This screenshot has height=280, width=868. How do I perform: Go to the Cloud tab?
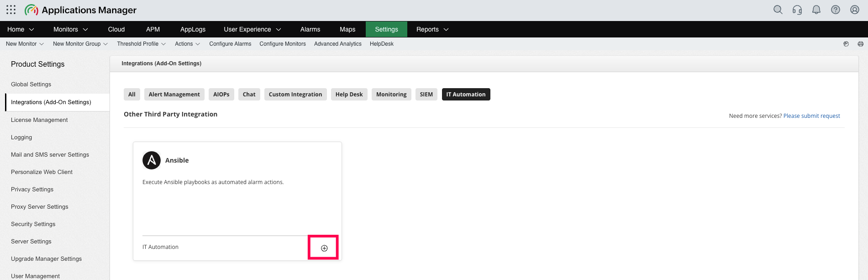coord(116,29)
